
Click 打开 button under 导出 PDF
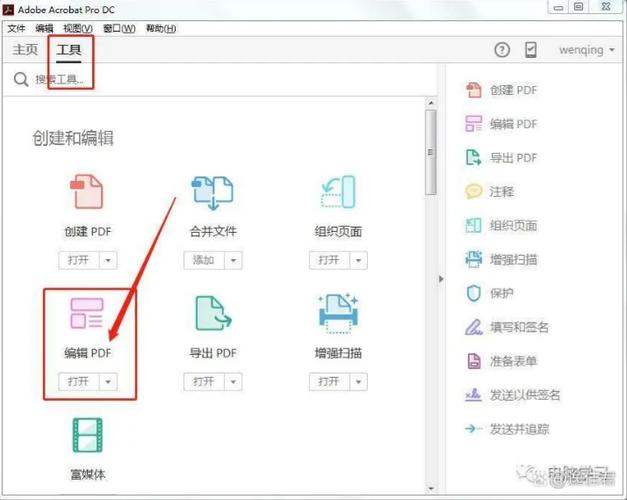click(204, 382)
